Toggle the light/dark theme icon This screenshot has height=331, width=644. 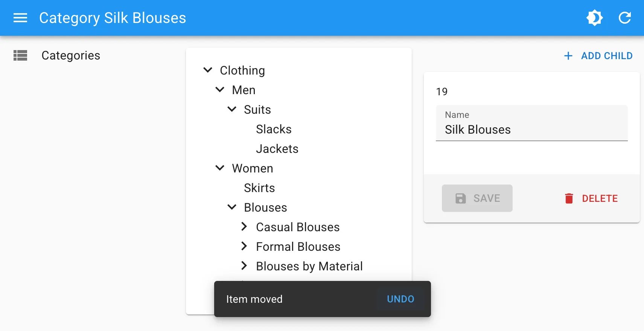click(x=594, y=18)
